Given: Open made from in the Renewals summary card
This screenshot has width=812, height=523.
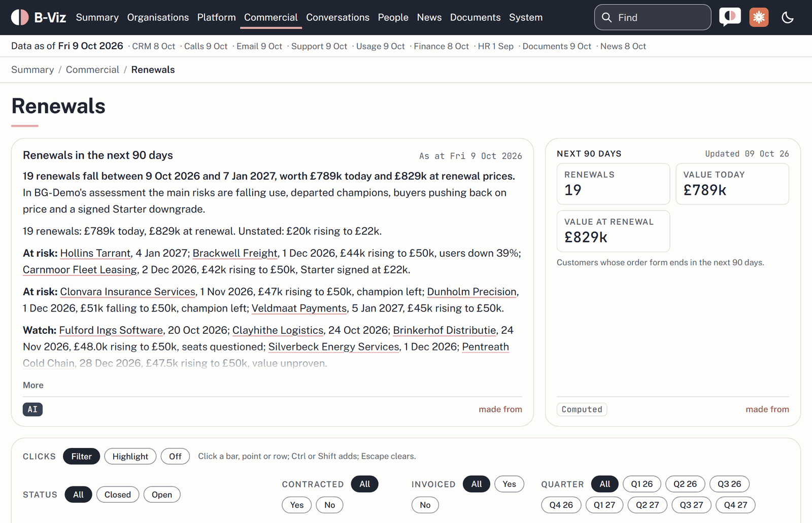Looking at the screenshot, I should point(500,409).
